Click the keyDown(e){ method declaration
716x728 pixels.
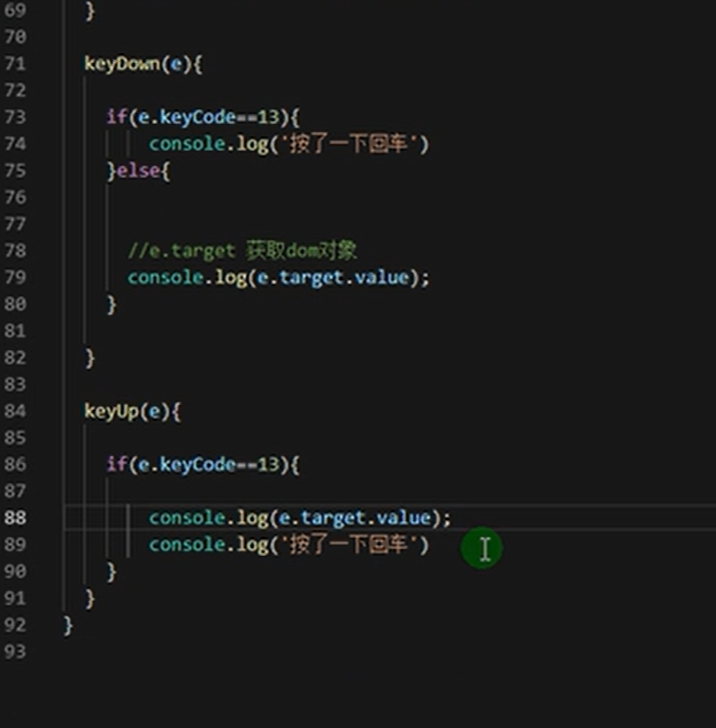click(x=143, y=64)
